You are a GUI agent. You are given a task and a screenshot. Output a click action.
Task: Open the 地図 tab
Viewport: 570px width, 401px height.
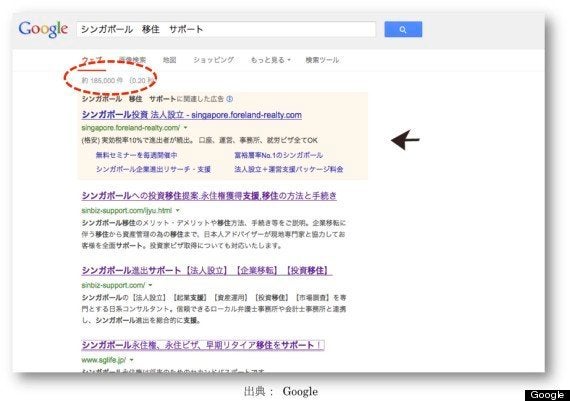(169, 60)
